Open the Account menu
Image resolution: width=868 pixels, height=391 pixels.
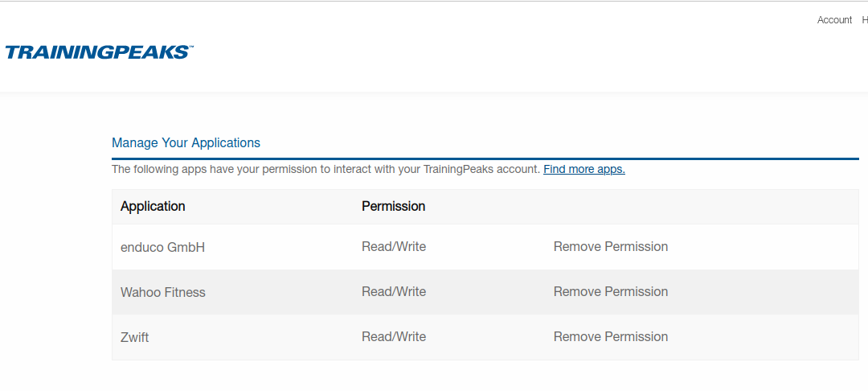click(x=834, y=20)
